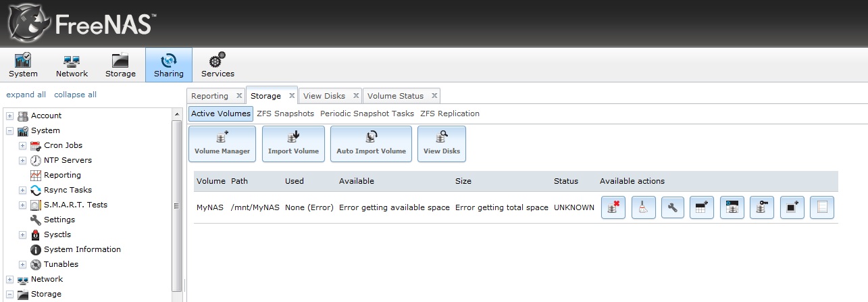
Task: Open Reporting from the System tree
Action: [x=62, y=175]
